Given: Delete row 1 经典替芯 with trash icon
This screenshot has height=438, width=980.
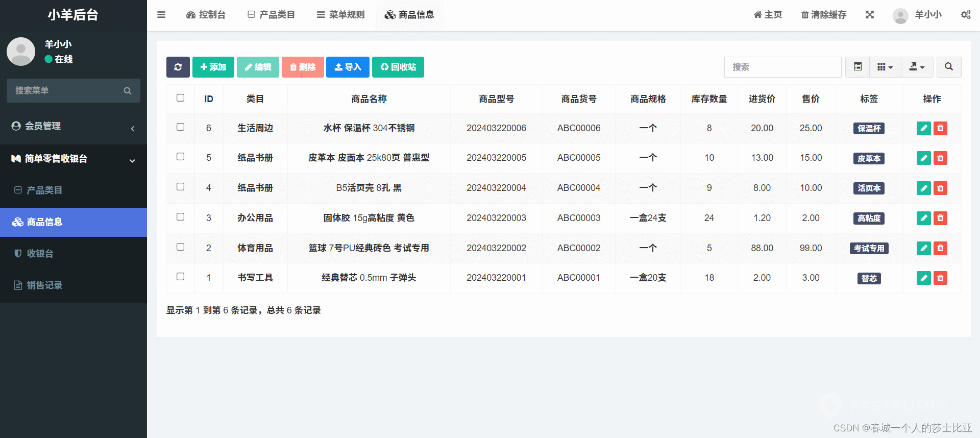Looking at the screenshot, I should pyautogui.click(x=940, y=278).
